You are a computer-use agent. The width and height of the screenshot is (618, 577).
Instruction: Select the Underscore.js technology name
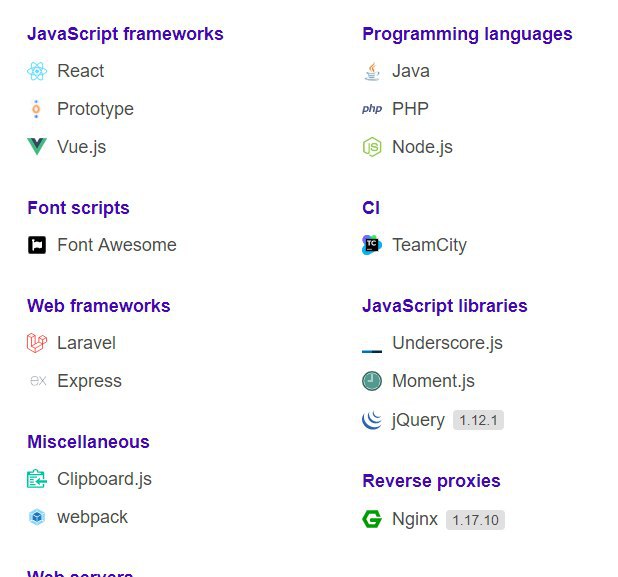448,343
